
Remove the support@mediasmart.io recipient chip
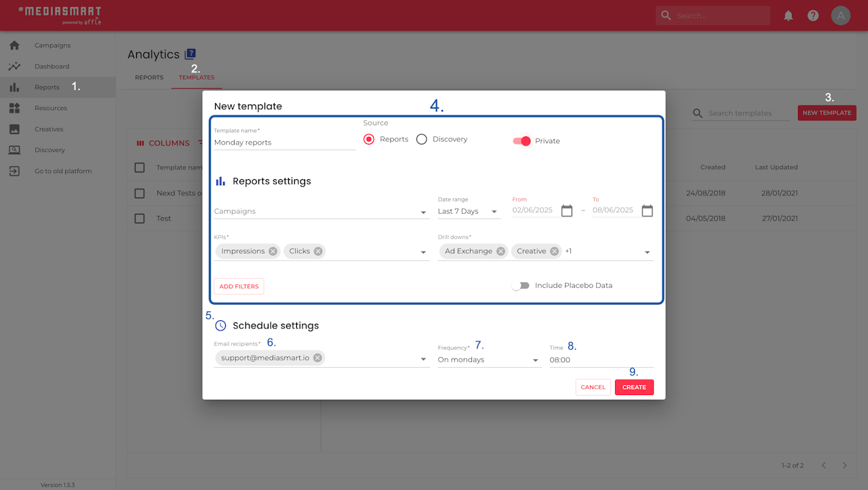pyautogui.click(x=317, y=358)
